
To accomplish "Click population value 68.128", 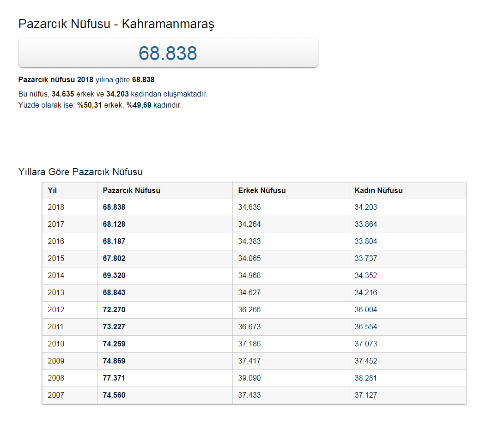I will click(114, 224).
